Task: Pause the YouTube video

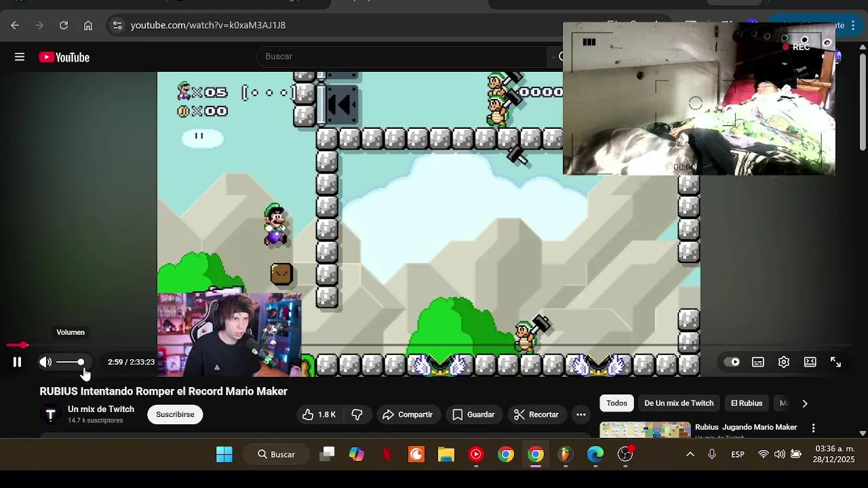Action: pyautogui.click(x=17, y=362)
